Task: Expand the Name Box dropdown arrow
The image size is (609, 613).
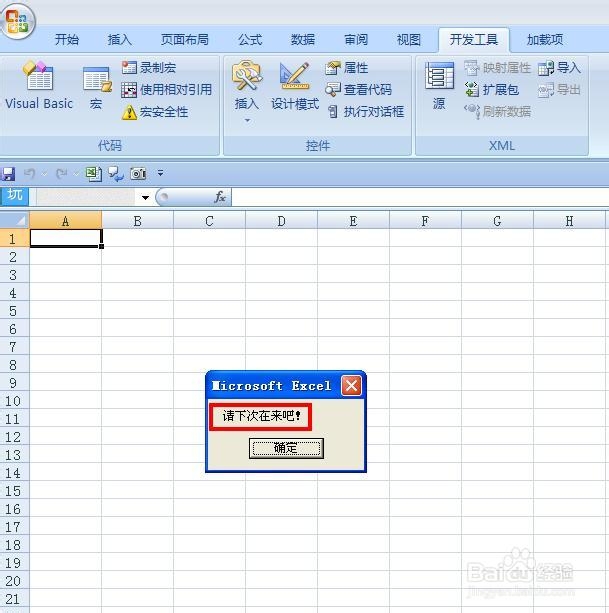Action: [x=145, y=197]
